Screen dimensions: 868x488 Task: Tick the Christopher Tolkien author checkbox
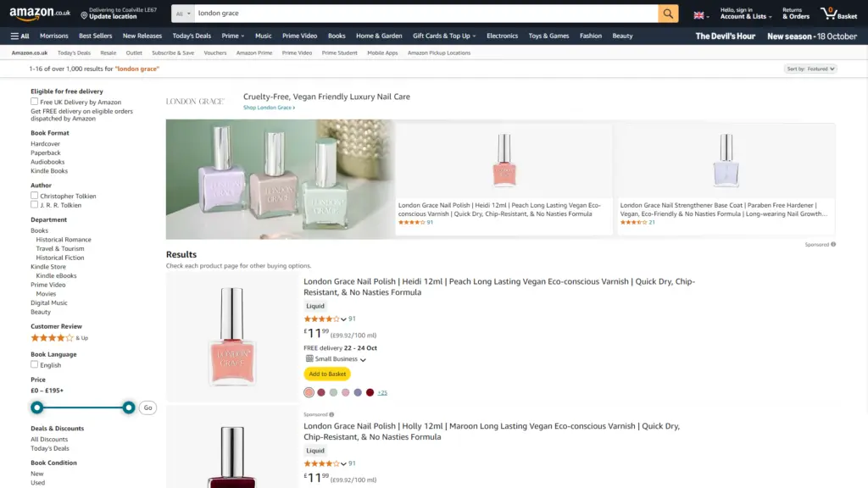[x=34, y=196]
